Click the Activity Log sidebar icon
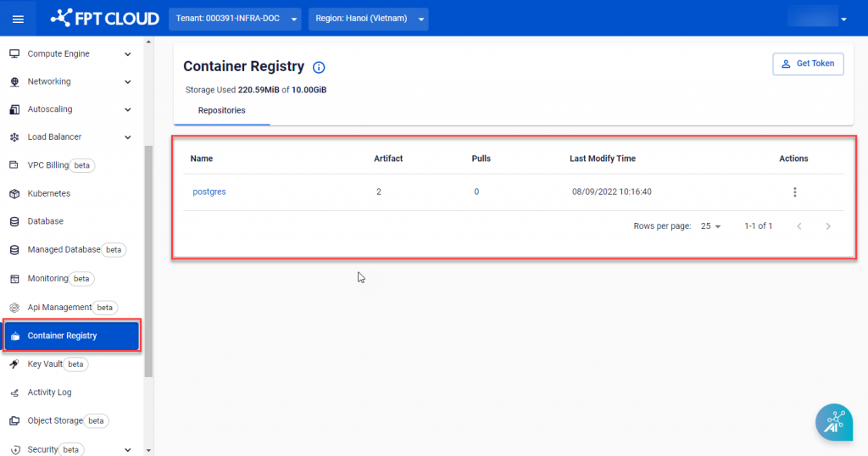The image size is (868, 456). (14, 392)
